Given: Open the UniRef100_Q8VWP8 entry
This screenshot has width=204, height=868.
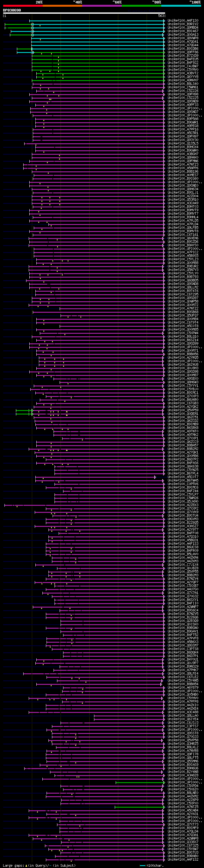Looking at the screenshot, I should pyautogui.click(x=183, y=38).
